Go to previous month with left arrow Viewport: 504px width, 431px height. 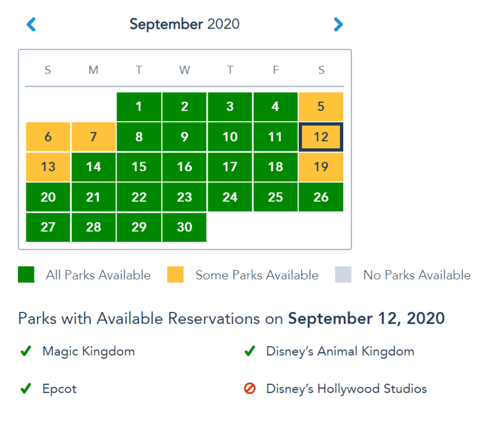click(x=31, y=25)
